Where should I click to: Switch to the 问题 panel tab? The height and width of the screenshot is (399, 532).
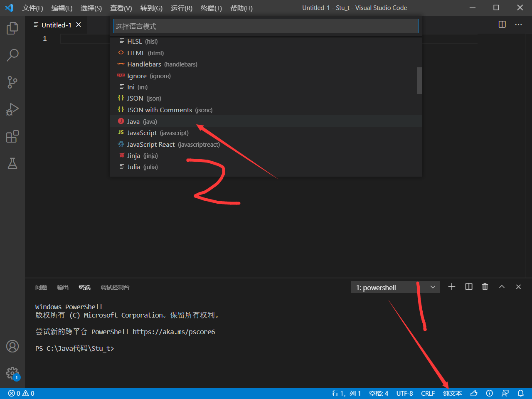pyautogui.click(x=41, y=287)
